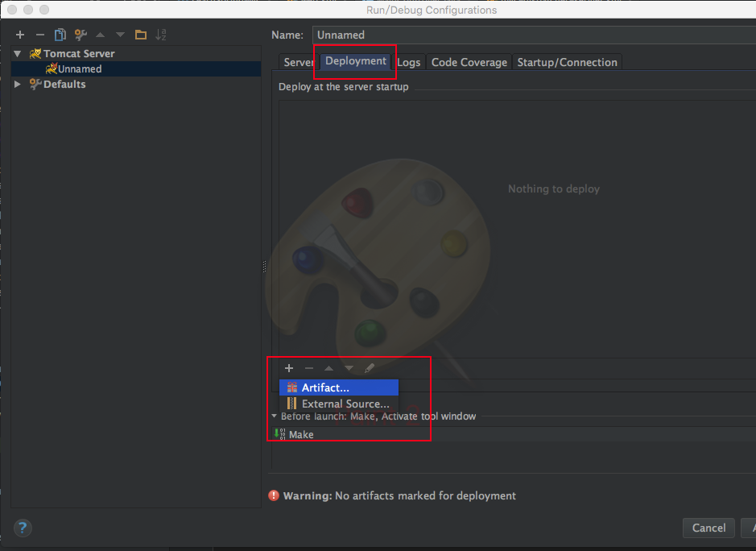
Task: Choose Artifact... from the popup menu
Action: pyautogui.click(x=339, y=387)
